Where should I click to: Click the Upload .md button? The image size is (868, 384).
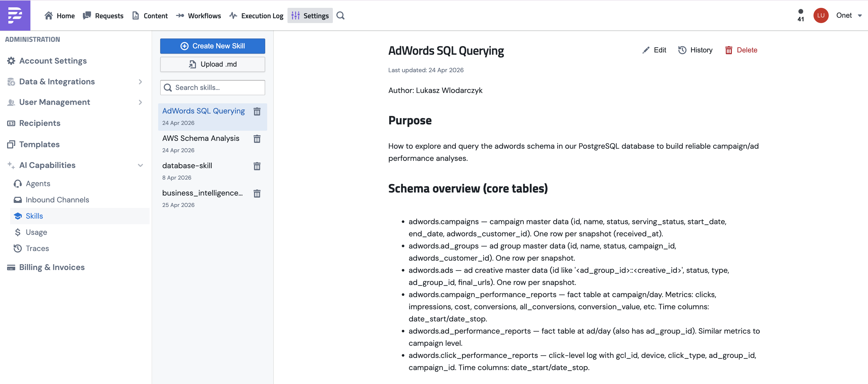[213, 64]
